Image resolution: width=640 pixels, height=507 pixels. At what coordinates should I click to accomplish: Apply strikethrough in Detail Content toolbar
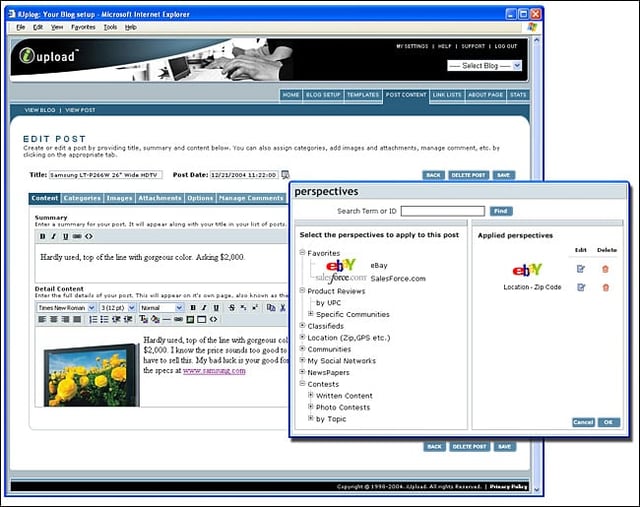(232, 308)
